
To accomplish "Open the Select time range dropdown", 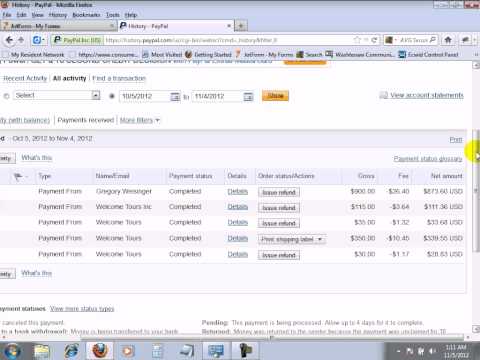I will [x=57, y=96].
